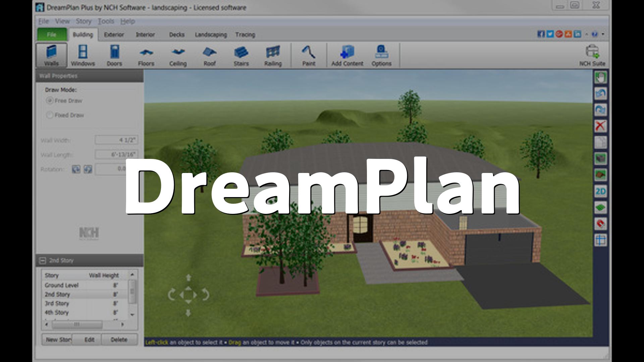
Task: Click the Wall Width input field
Action: click(116, 140)
